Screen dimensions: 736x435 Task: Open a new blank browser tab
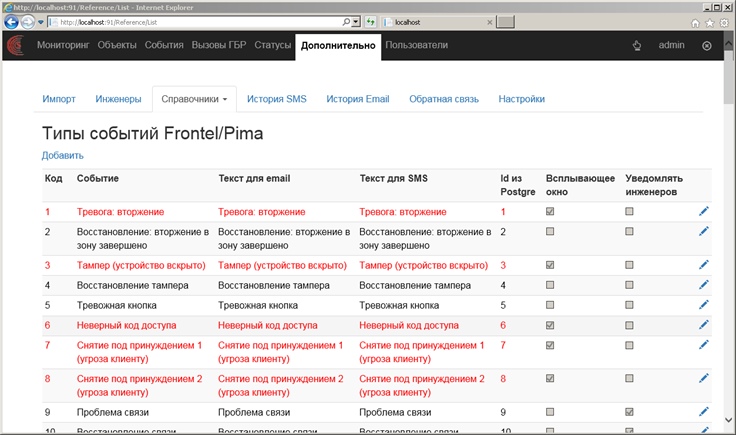pos(505,22)
